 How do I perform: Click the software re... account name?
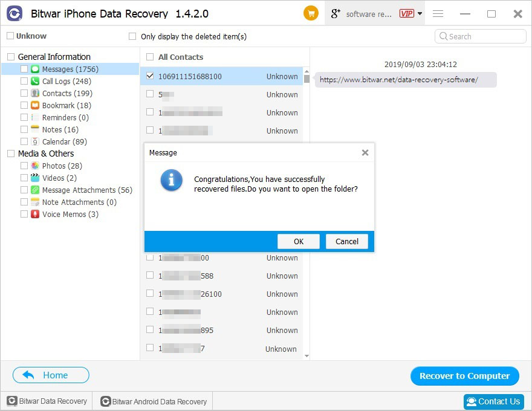coord(369,14)
